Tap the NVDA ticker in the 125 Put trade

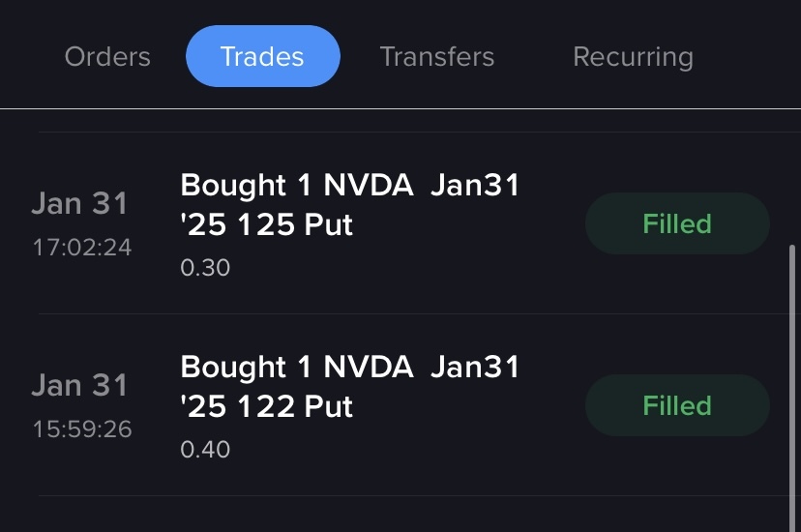click(369, 186)
